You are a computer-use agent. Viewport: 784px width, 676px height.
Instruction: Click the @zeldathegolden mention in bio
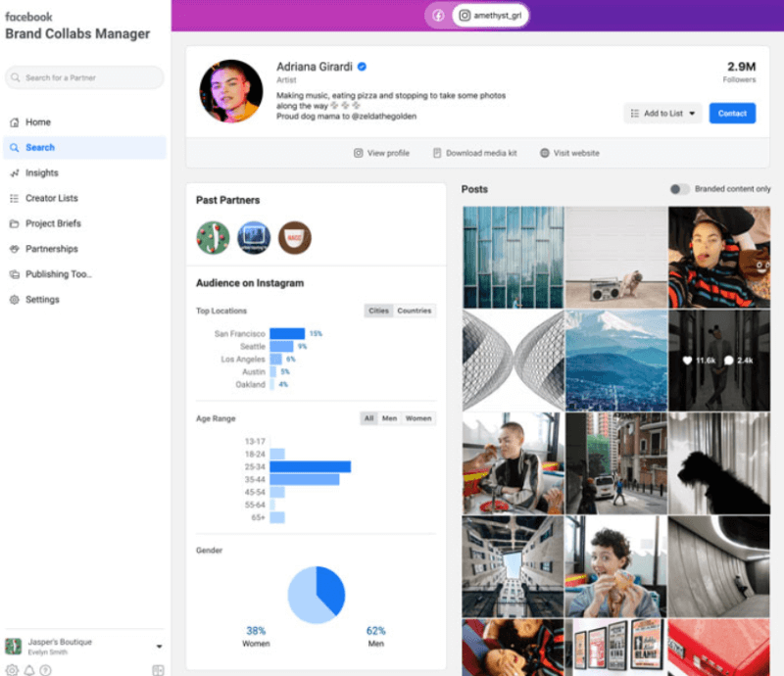[383, 116]
